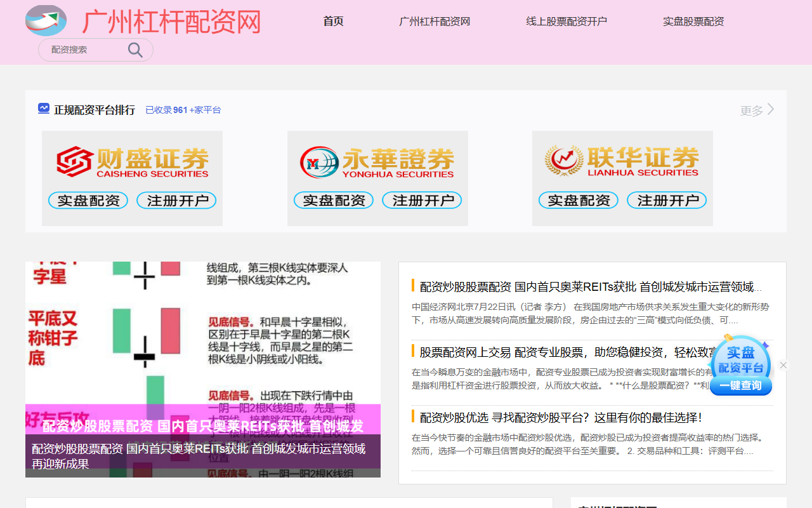Click the 更多 link

pyautogui.click(x=752, y=110)
